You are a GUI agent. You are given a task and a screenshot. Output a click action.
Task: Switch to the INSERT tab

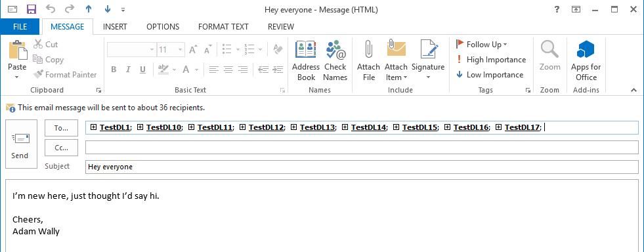tap(115, 27)
